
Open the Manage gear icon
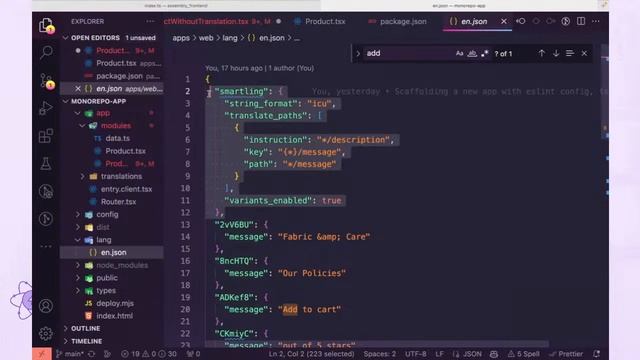pos(46,333)
